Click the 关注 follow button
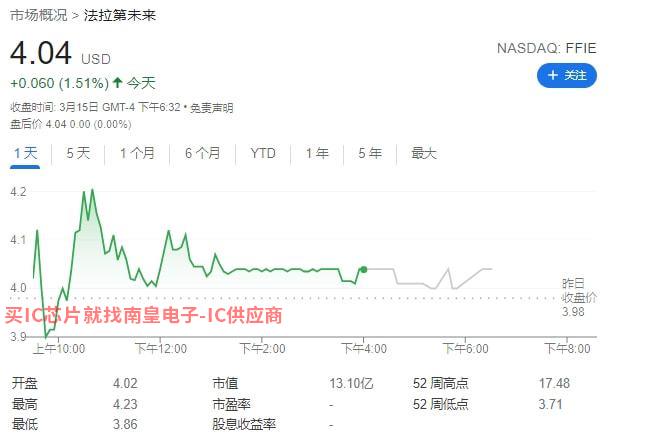Image resolution: width=648 pixels, height=437 pixels. click(567, 75)
